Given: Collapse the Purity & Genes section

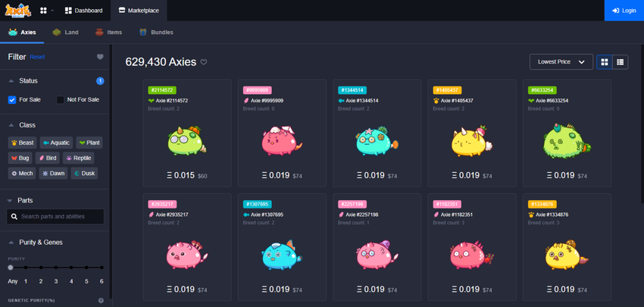Looking at the screenshot, I should pyautogui.click(x=11, y=243).
